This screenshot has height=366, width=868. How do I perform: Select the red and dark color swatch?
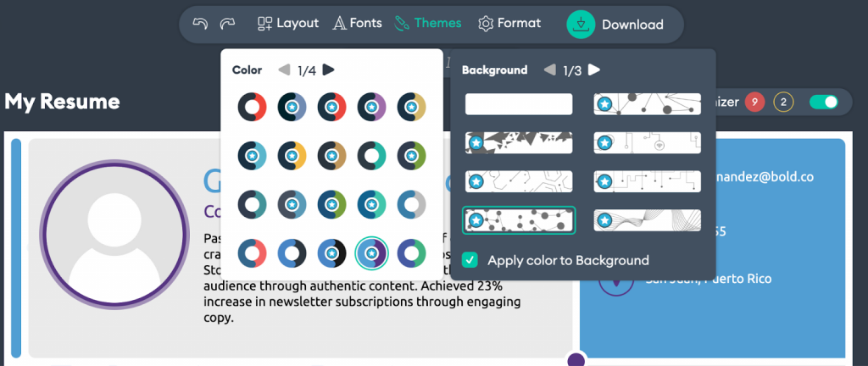(x=252, y=108)
